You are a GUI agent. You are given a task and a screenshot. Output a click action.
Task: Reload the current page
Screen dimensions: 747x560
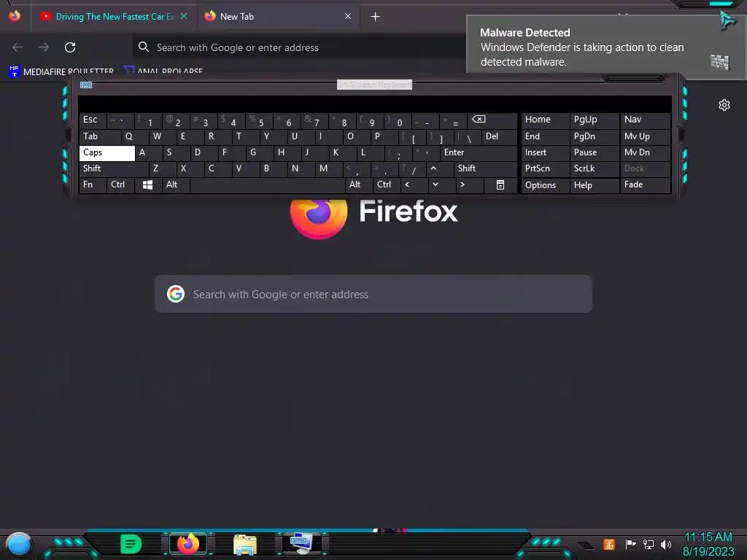70,47
